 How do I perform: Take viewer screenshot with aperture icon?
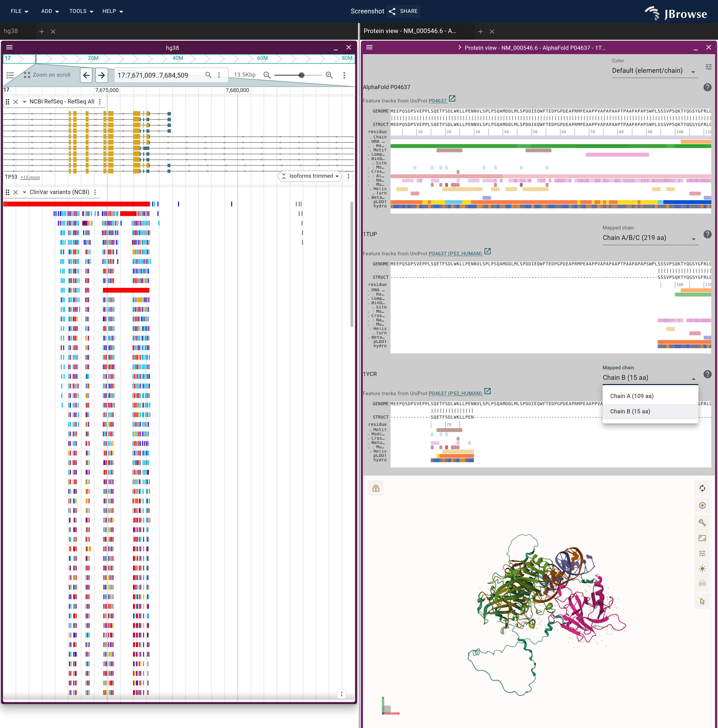(x=702, y=506)
